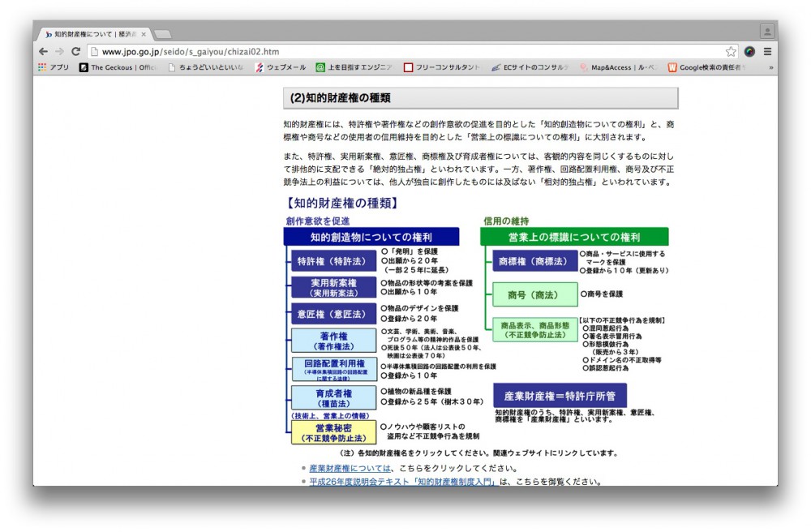Click the 植物の新品種を保護 text
The image size is (811, 532).
point(416,392)
